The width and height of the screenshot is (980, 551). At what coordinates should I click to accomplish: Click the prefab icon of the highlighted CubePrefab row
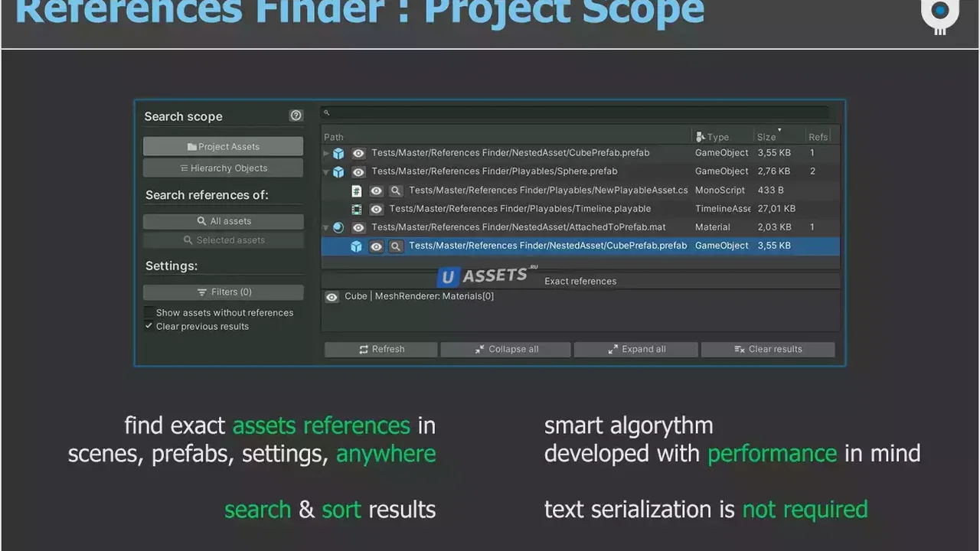(x=356, y=246)
